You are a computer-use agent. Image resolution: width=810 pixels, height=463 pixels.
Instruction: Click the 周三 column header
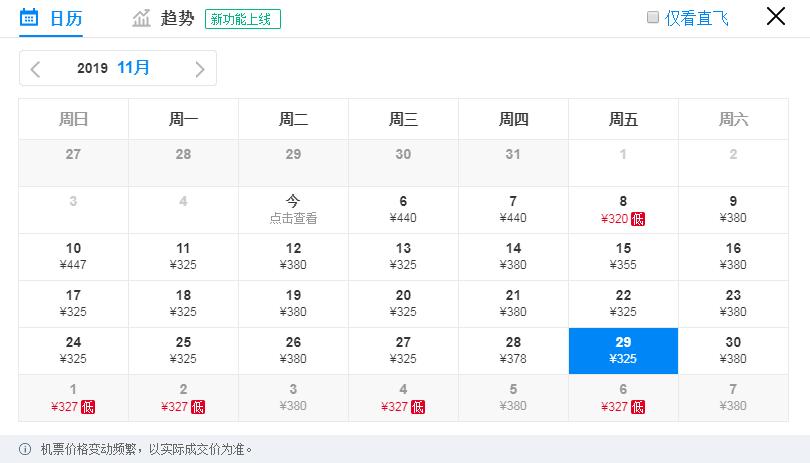403,119
